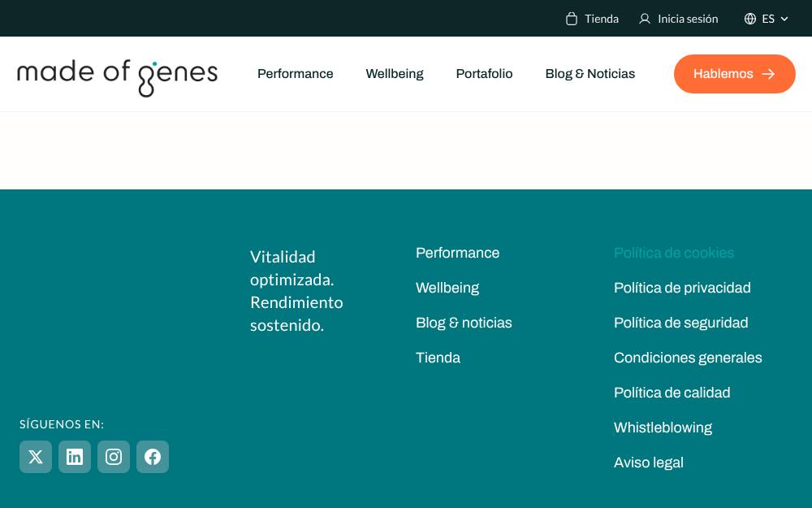812x508 pixels.
Task: Open Whistleblowing link
Action: (x=663, y=428)
